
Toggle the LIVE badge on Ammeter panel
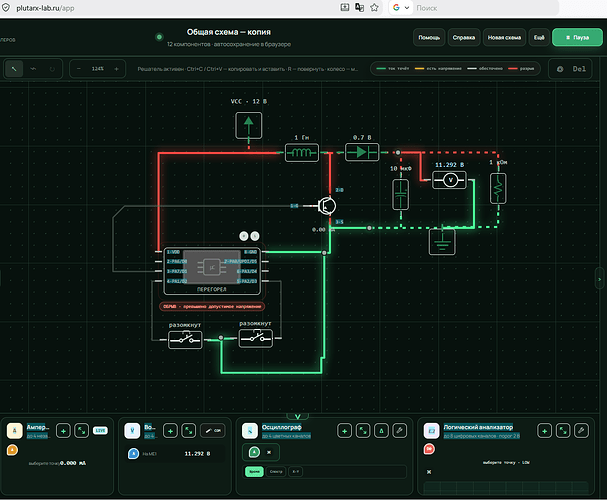(100, 430)
